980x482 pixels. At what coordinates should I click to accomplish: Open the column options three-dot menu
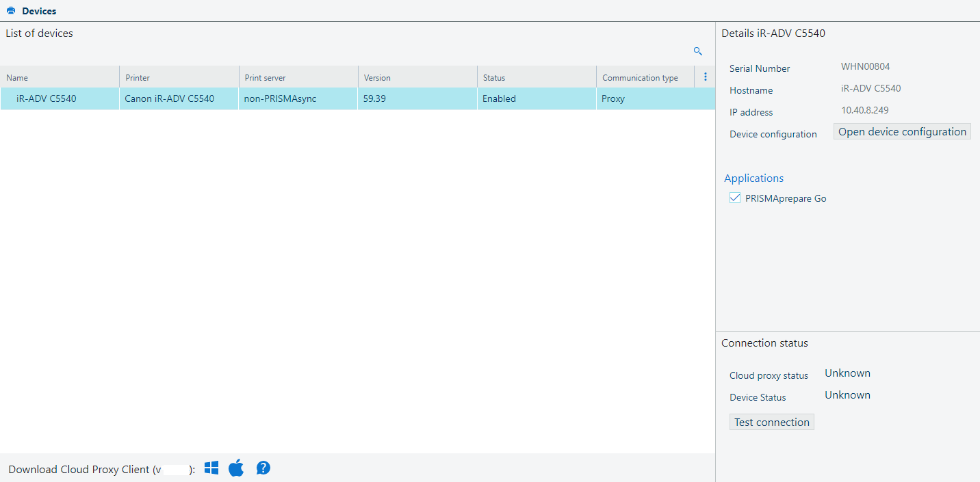coord(706,77)
